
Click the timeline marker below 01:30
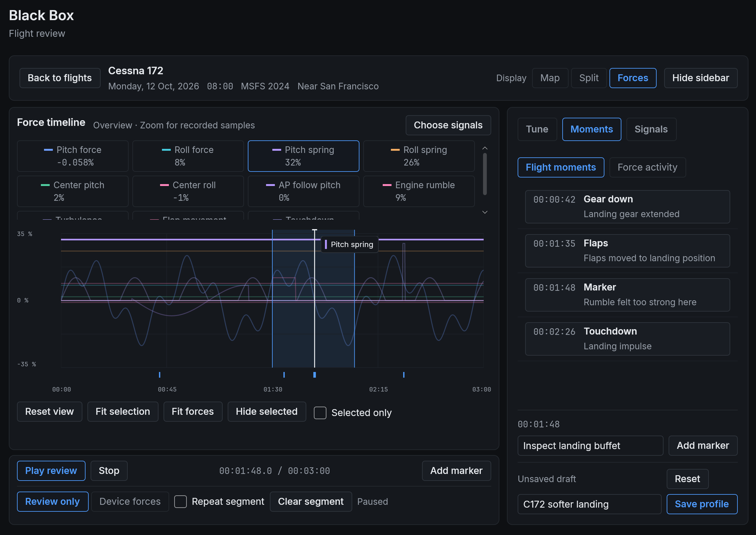pyautogui.click(x=284, y=374)
